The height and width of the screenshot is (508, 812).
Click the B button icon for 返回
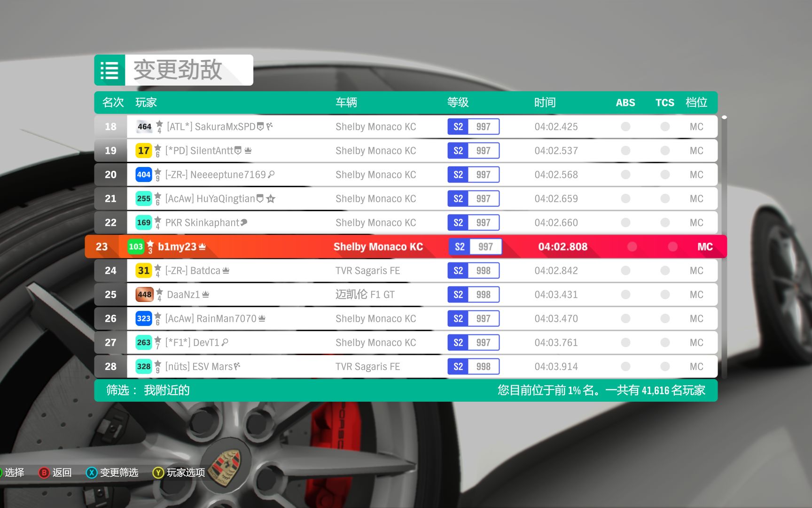click(x=44, y=473)
